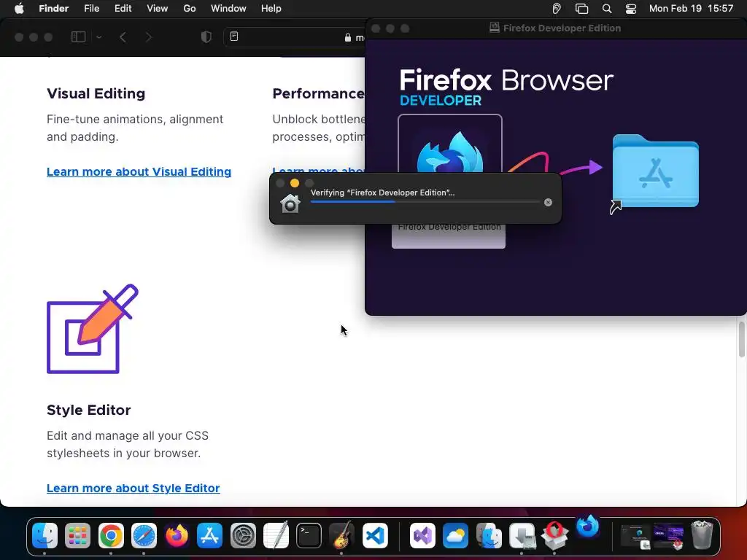Click the bouncing Firefox Developer Edition dock icon

click(587, 526)
